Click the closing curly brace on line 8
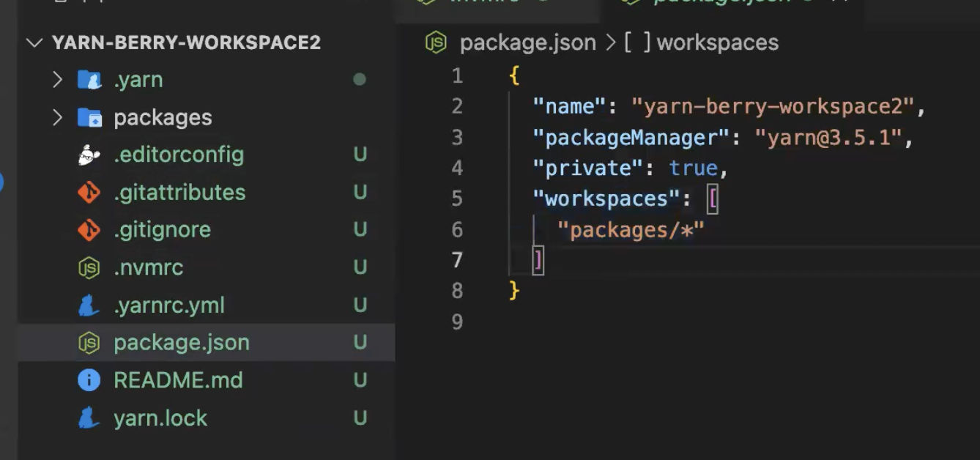 point(514,292)
